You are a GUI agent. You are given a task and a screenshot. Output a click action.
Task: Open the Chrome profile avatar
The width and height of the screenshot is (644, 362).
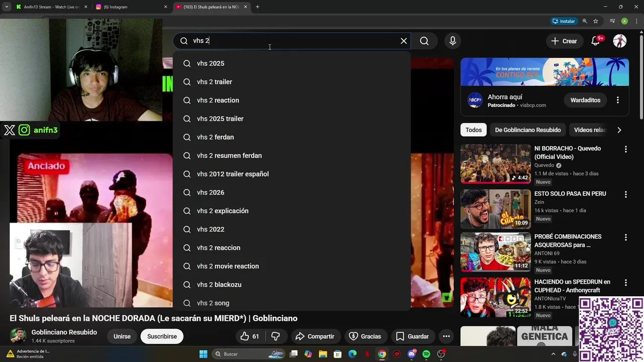pos(624,21)
